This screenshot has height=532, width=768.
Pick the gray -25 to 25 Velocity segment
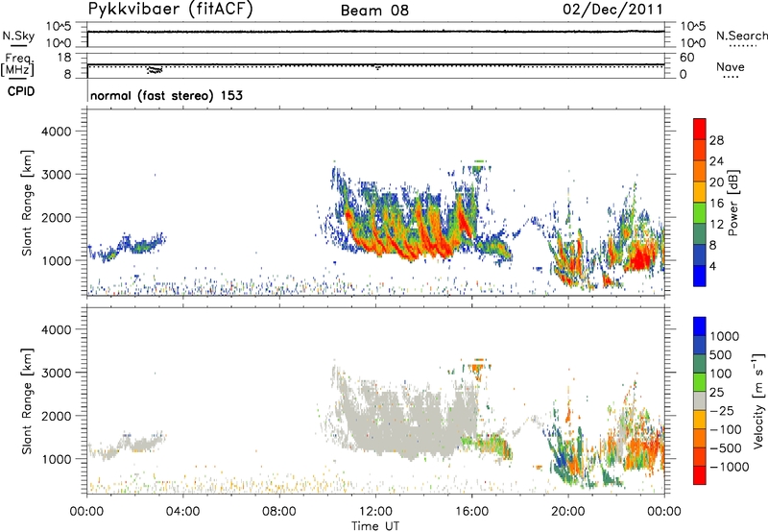(700, 401)
